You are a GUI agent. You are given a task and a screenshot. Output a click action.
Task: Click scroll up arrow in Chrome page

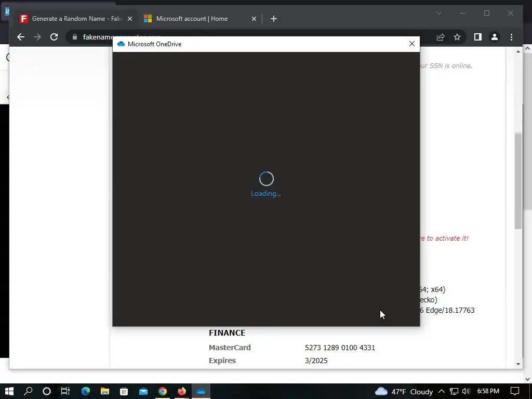point(518,51)
